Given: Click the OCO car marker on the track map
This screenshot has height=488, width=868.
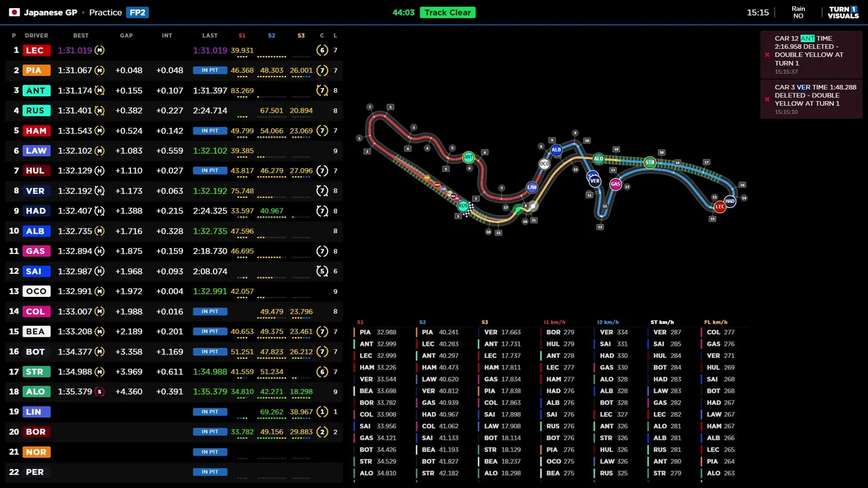Looking at the screenshot, I should [x=544, y=164].
